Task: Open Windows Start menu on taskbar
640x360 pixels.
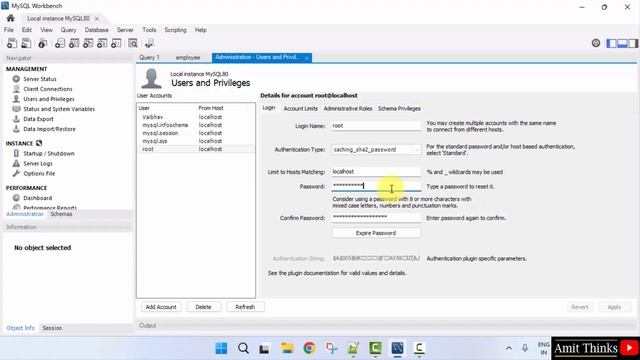Action: pyautogui.click(x=221, y=348)
